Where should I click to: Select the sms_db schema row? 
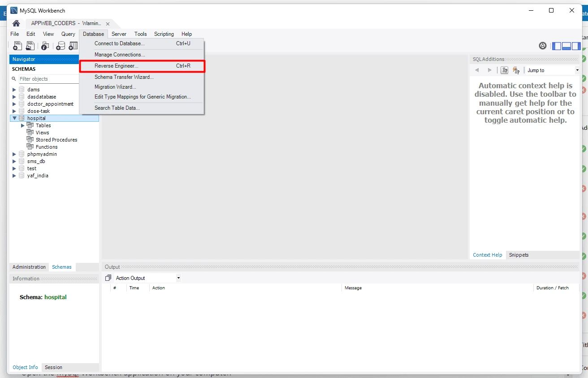pos(54,161)
